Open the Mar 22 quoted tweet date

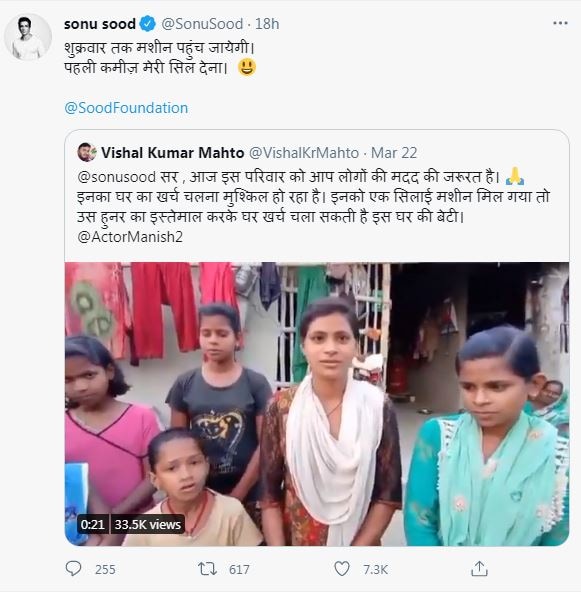coord(394,153)
